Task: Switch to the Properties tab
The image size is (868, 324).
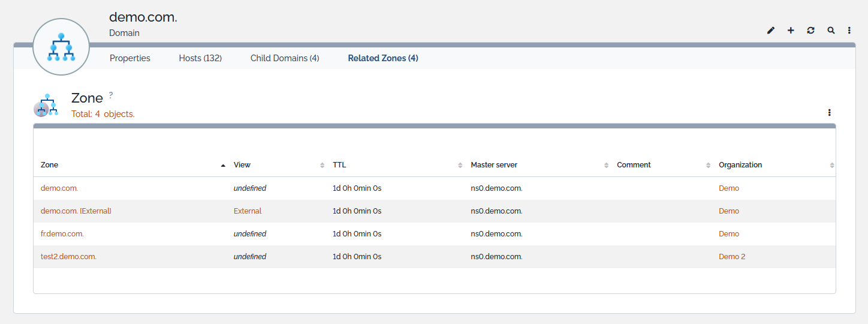Action: (130, 58)
